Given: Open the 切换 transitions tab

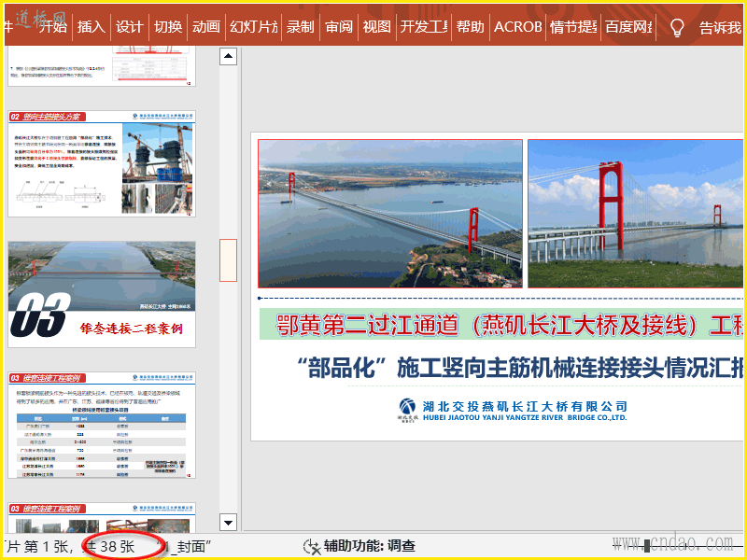Looking at the screenshot, I should [x=168, y=27].
